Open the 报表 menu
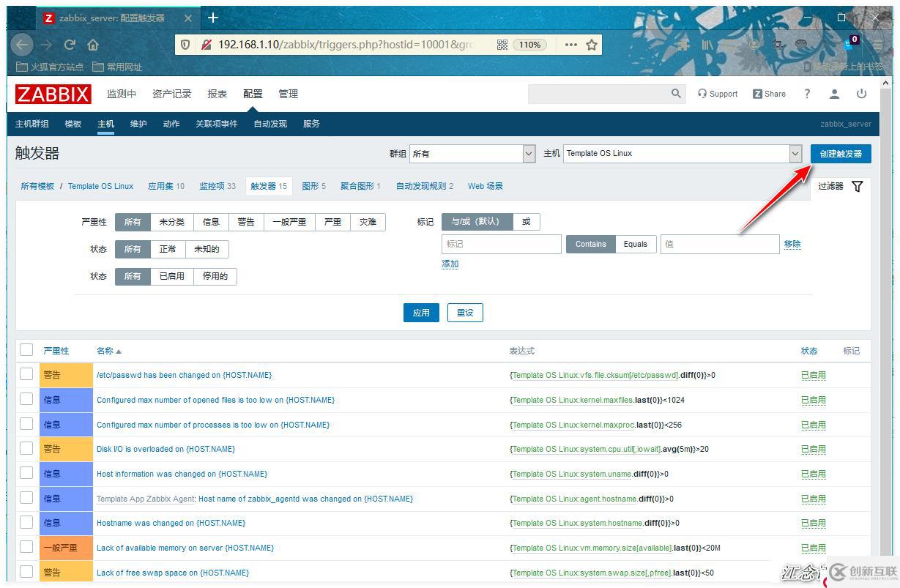This screenshot has height=588, width=900. coord(217,94)
